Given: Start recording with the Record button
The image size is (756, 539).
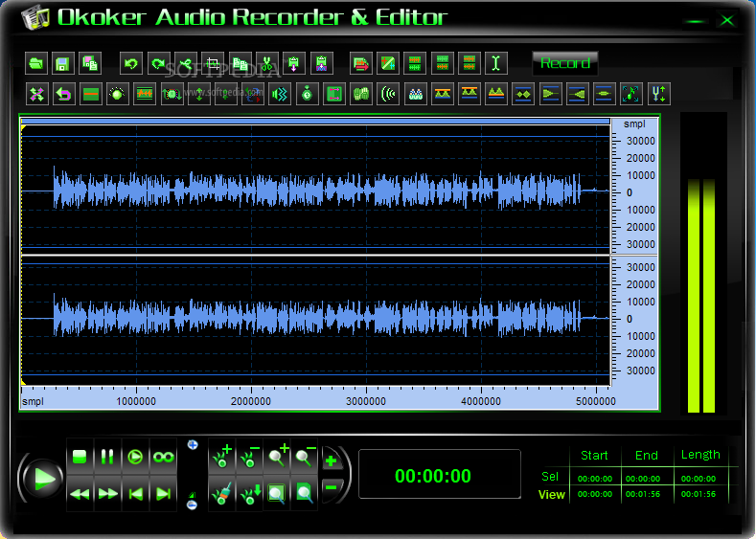Looking at the screenshot, I should pos(565,63).
